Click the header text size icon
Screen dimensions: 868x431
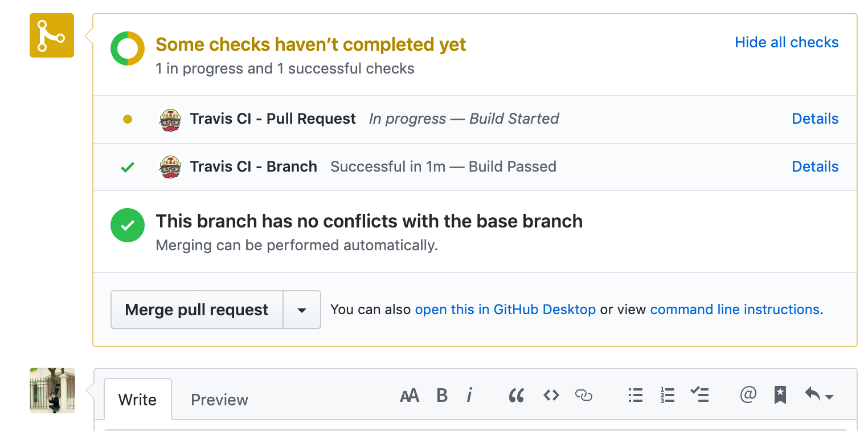[x=410, y=395]
